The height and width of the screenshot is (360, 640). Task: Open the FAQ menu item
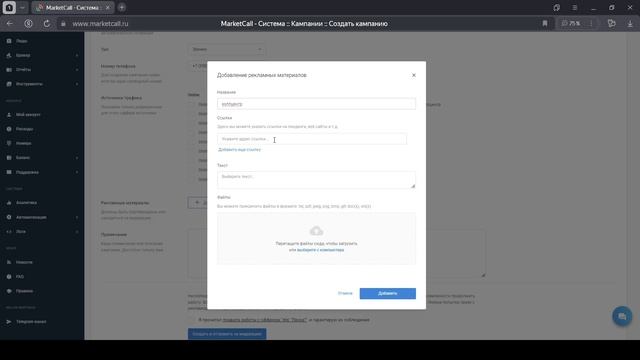coord(20,277)
